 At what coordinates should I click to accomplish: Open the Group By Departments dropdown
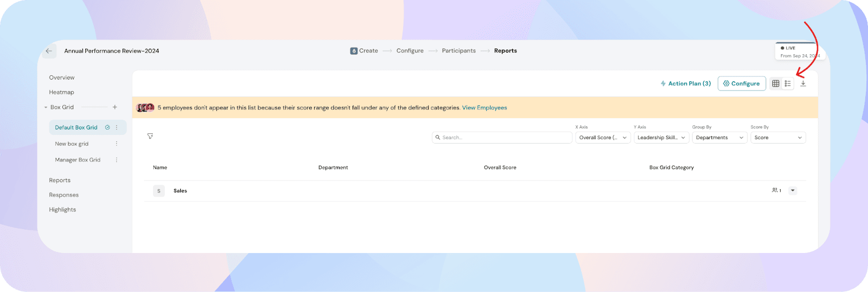[719, 138]
